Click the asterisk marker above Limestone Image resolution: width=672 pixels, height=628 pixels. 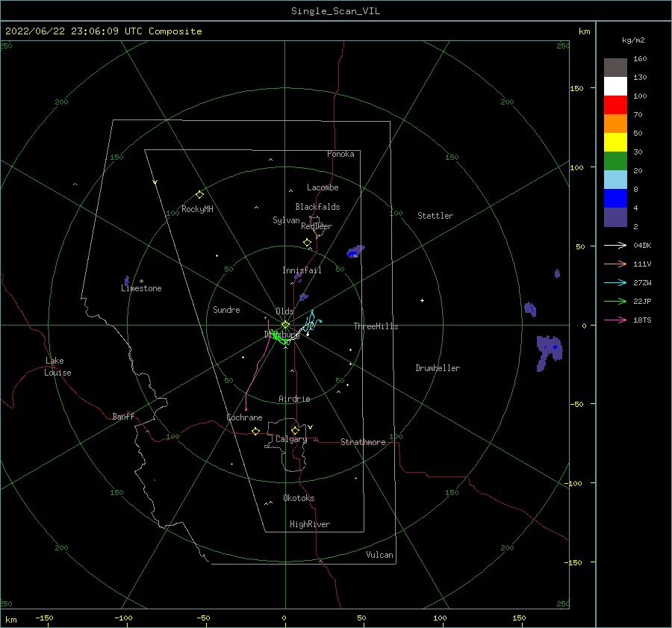(x=141, y=282)
